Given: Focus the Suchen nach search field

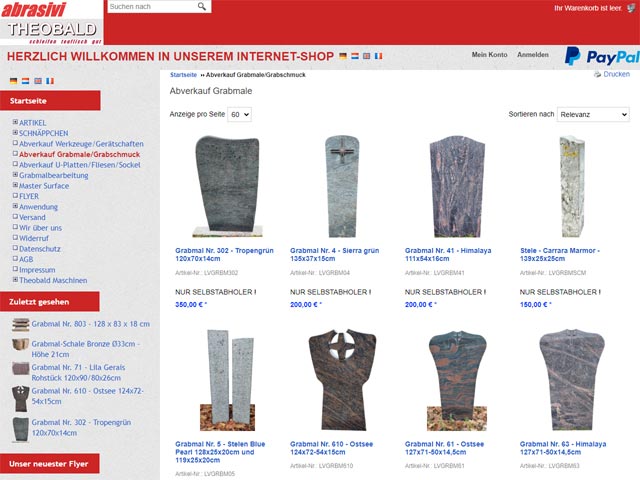Looking at the screenshot, I should (x=153, y=7).
